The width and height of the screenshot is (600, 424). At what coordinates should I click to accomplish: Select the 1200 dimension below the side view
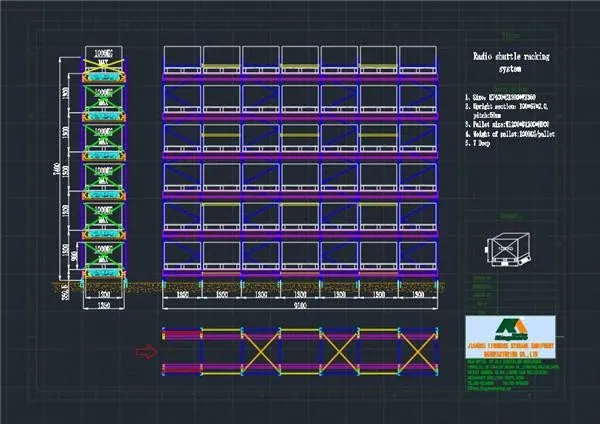coord(104,295)
